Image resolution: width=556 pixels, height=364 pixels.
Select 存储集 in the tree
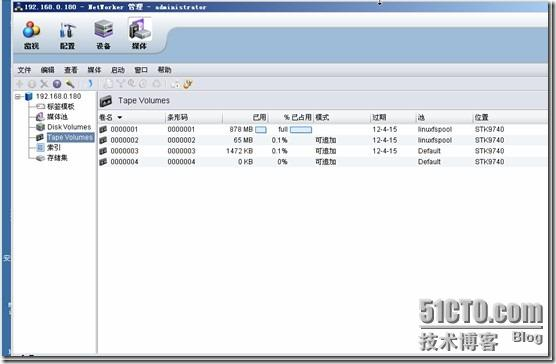click(57, 158)
